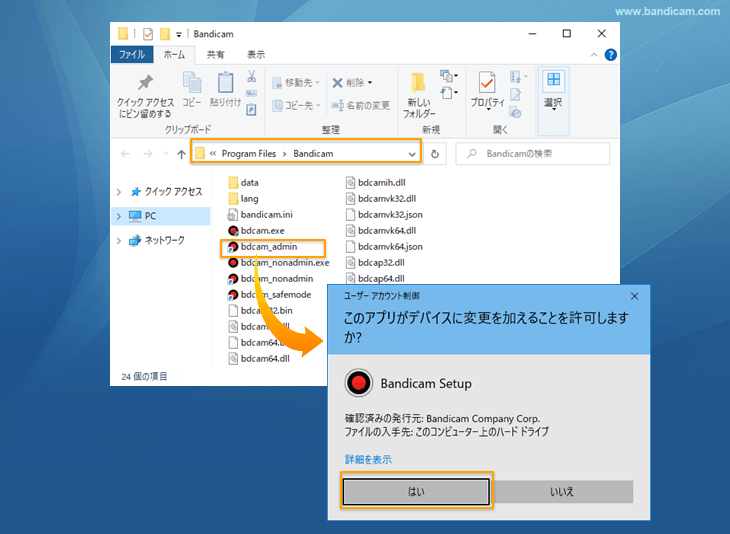Click the Bandicam search input field
This screenshot has width=730, height=534.
click(x=540, y=154)
